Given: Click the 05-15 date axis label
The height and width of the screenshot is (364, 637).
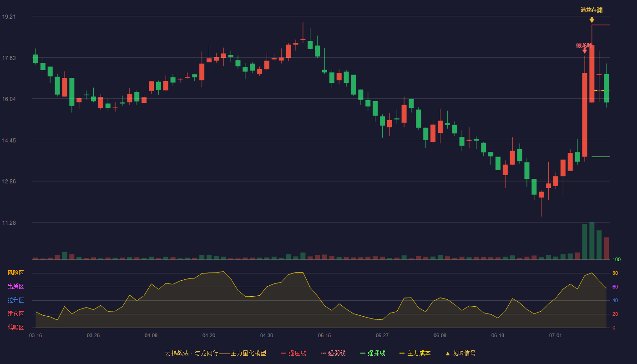Looking at the screenshot, I should click(324, 335).
